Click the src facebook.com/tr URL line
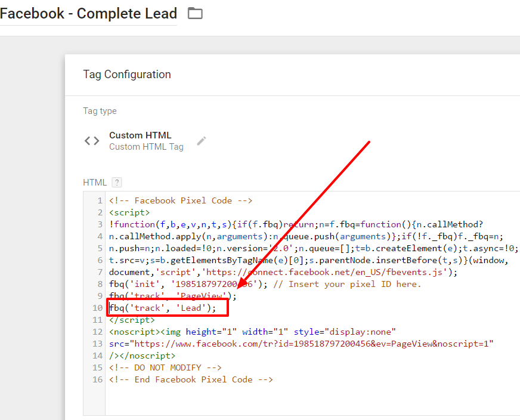520x420 pixels. click(301, 344)
